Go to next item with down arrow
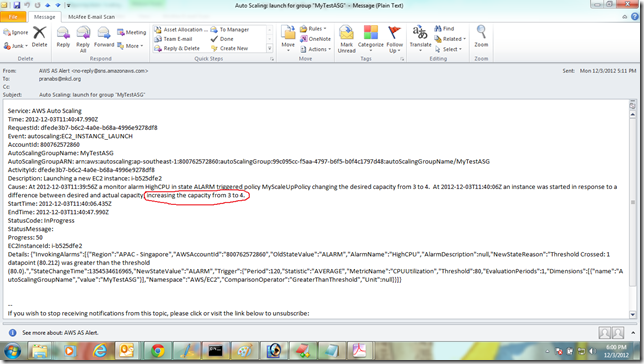The width and height of the screenshot is (644, 364). click(58, 5)
